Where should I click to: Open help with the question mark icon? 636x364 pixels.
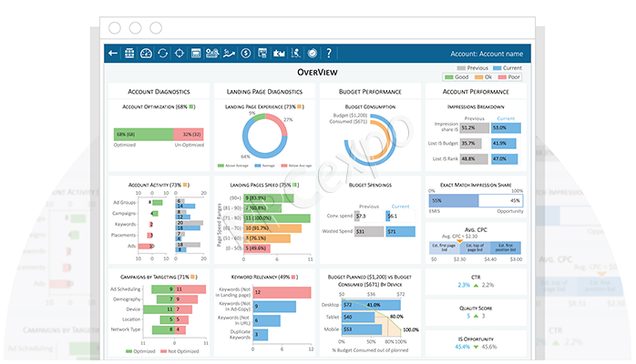(x=329, y=53)
